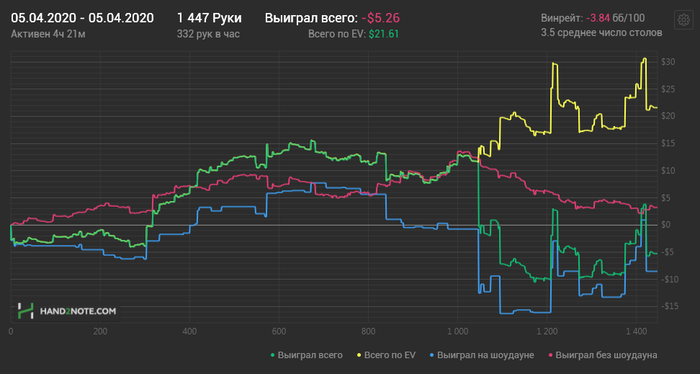Click 'Активен 4ч 21м' activity text
Image resolution: width=700 pixels, height=374 pixels.
[48, 34]
